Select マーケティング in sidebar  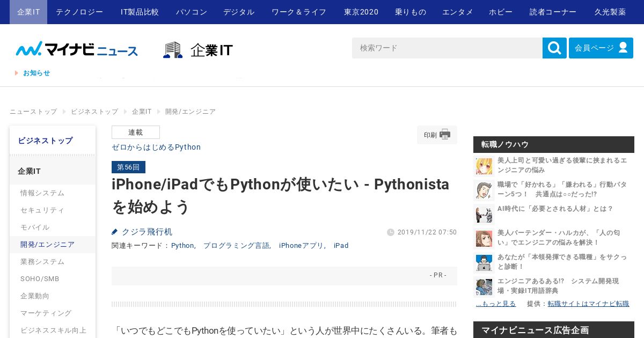(53, 313)
